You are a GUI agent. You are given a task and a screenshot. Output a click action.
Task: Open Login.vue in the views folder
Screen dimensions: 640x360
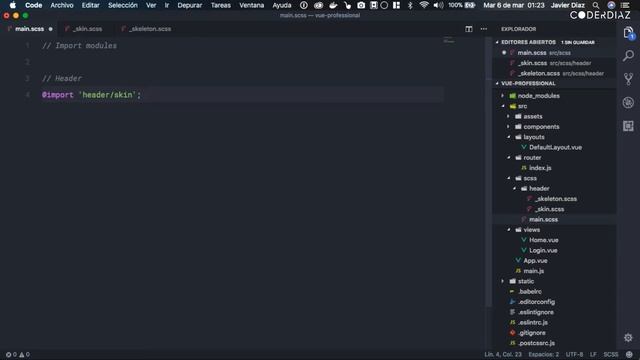coord(543,251)
